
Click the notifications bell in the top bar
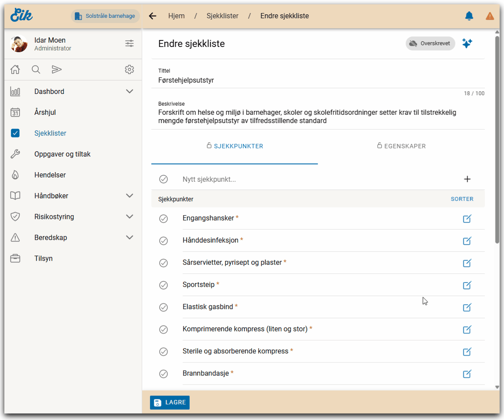coord(469,16)
